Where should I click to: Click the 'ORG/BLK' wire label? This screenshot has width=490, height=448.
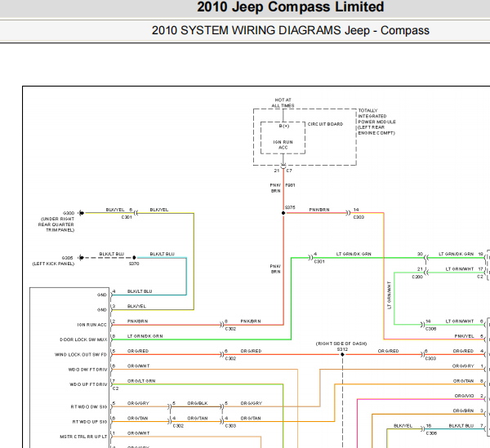(x=198, y=403)
